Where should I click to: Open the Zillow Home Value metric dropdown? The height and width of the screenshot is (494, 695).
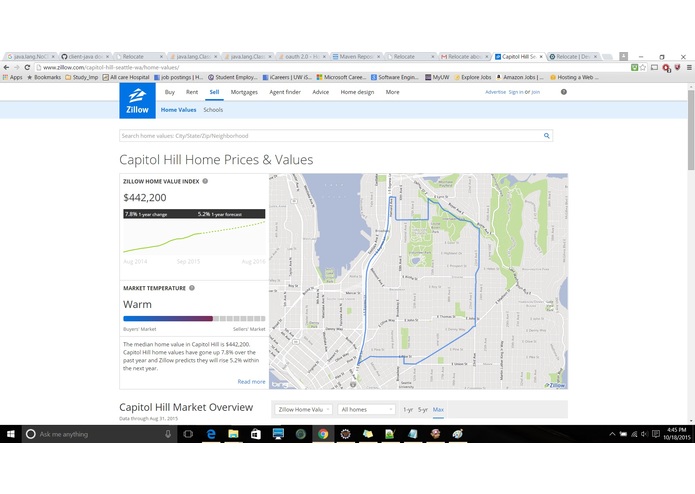(x=303, y=409)
